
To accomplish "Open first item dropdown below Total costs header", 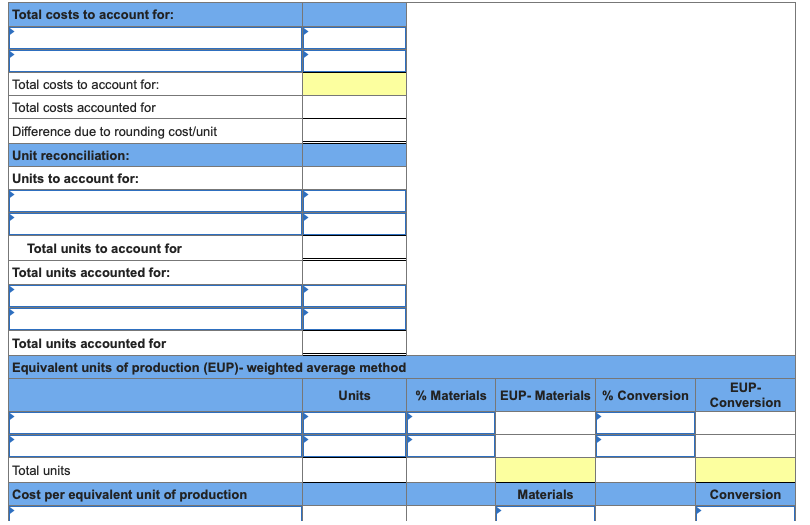I will (155, 38).
